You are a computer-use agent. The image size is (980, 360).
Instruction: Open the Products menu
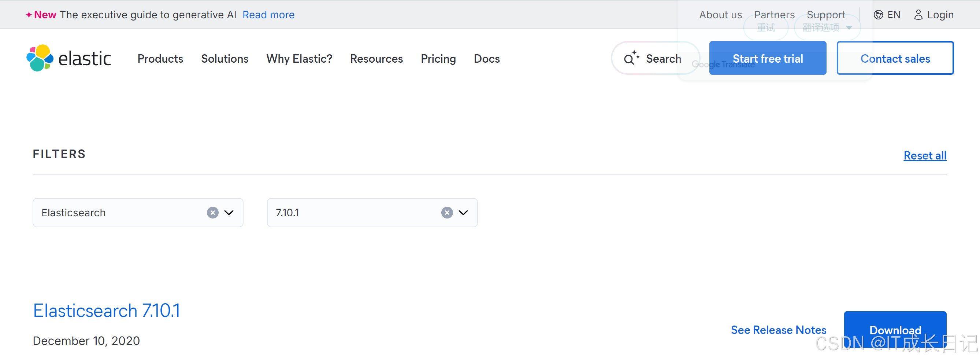tap(160, 59)
